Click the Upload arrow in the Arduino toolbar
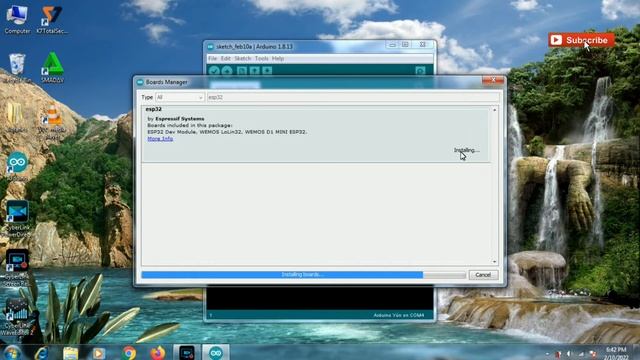The image size is (640, 360). click(x=227, y=71)
